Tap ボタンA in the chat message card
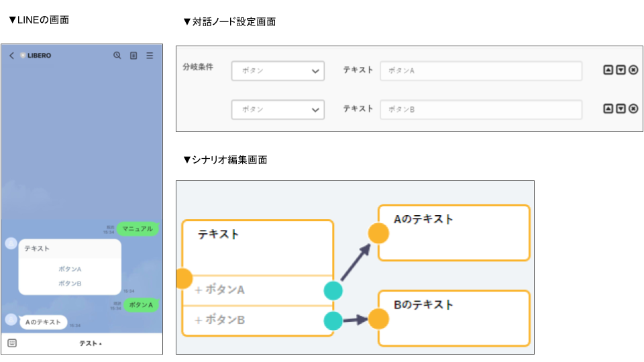 (x=70, y=269)
